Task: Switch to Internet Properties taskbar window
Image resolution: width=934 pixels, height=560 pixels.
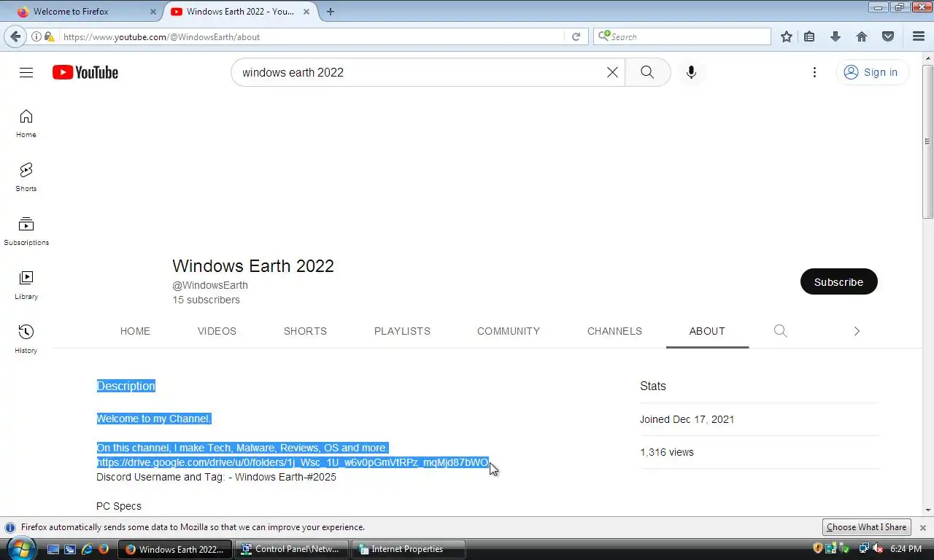Action: pyautogui.click(x=407, y=549)
